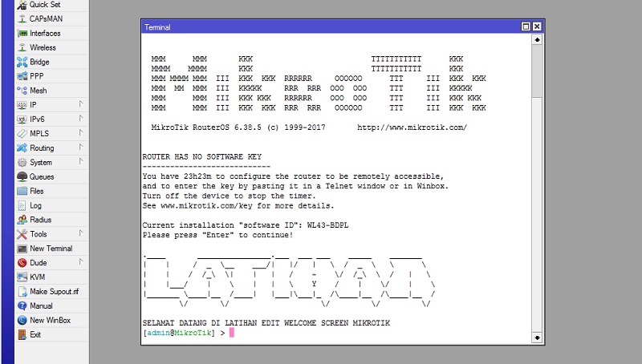Image resolution: width=642 pixels, height=364 pixels.
Task: Click the terminal command prompt cursor
Action: tap(232, 333)
